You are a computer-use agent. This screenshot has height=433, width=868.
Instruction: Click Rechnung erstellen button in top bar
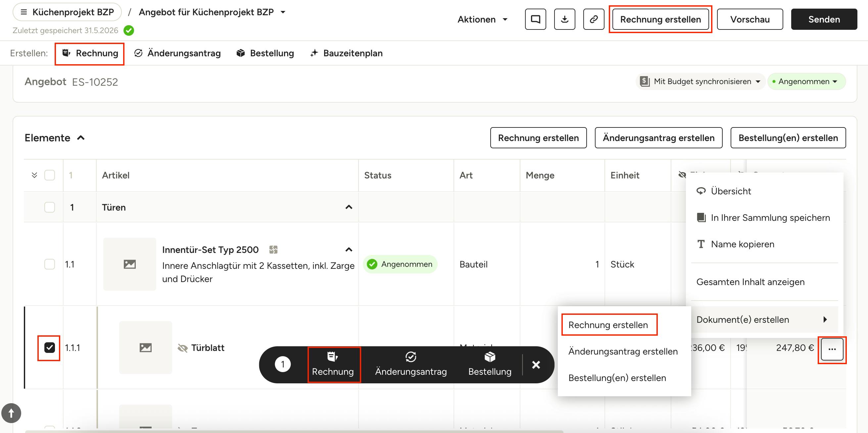pos(660,19)
